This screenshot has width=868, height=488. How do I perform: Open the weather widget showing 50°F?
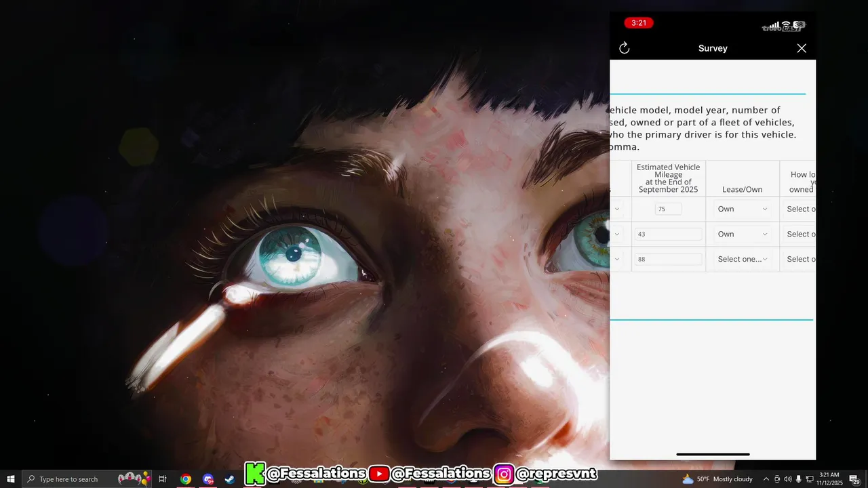click(717, 479)
